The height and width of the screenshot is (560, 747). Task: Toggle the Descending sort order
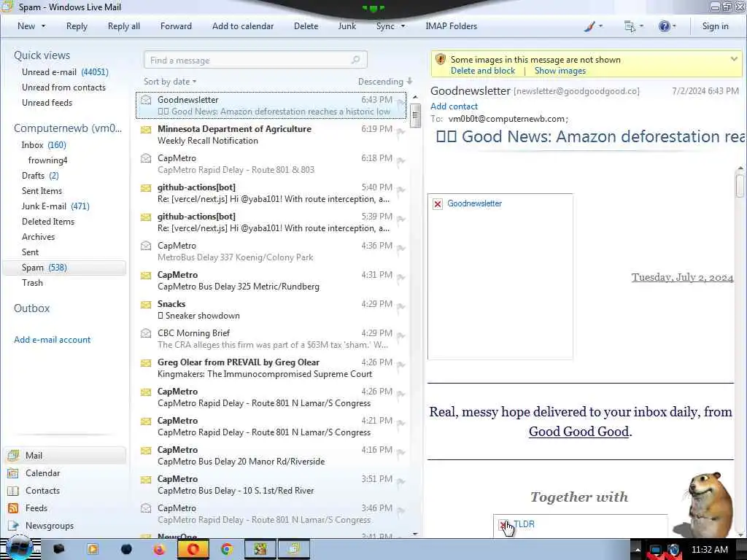coord(385,82)
